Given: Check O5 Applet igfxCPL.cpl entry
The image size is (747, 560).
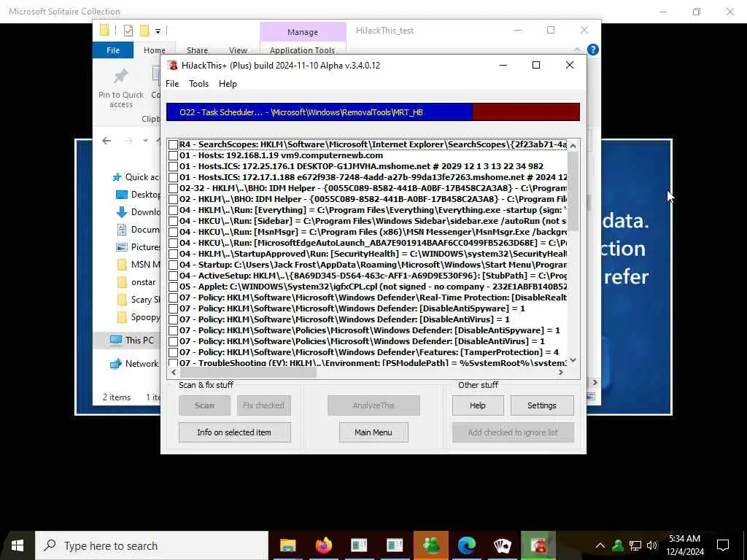Looking at the screenshot, I should [x=173, y=287].
